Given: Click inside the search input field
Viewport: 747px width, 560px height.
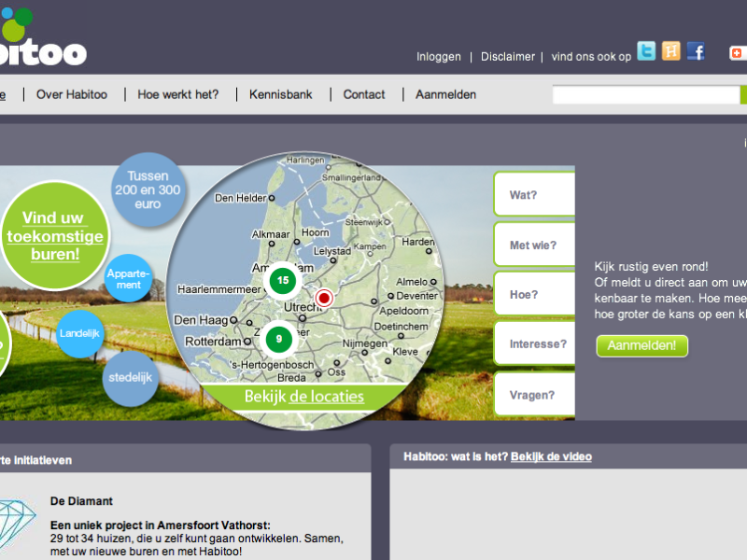Looking at the screenshot, I should coord(646,95).
